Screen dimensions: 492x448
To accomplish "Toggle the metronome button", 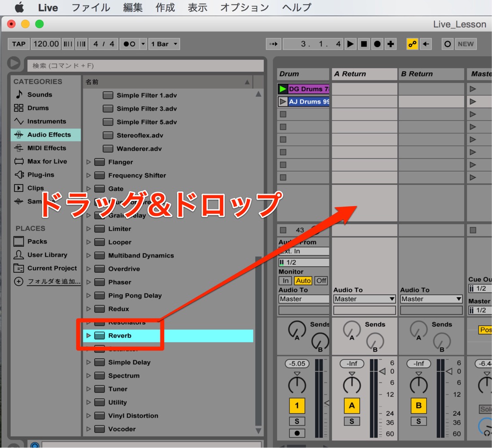I will tap(129, 44).
